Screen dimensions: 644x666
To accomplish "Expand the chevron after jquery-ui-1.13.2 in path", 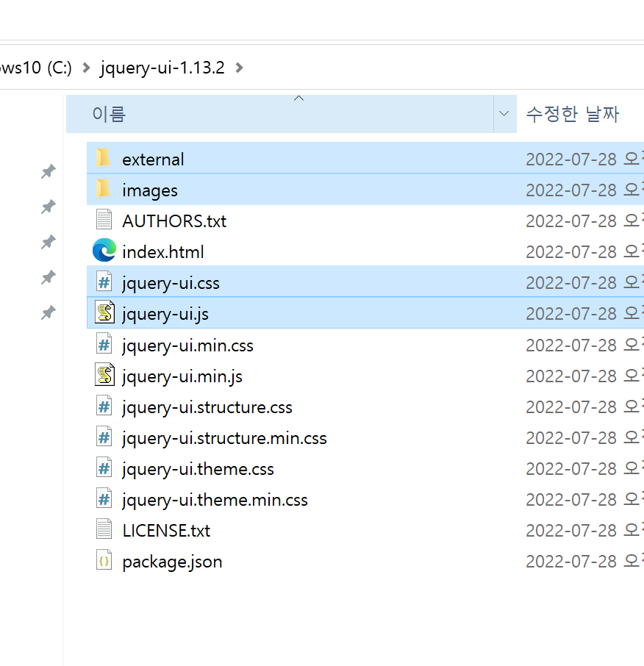I will click(x=239, y=68).
